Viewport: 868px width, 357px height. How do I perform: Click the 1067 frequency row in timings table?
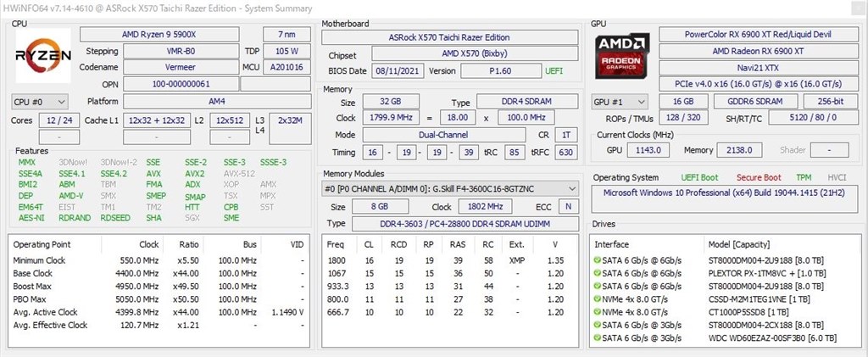(450, 273)
